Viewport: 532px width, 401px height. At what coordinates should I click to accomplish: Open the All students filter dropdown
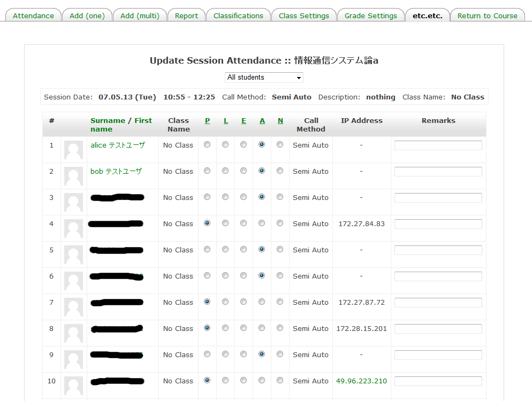tap(264, 78)
